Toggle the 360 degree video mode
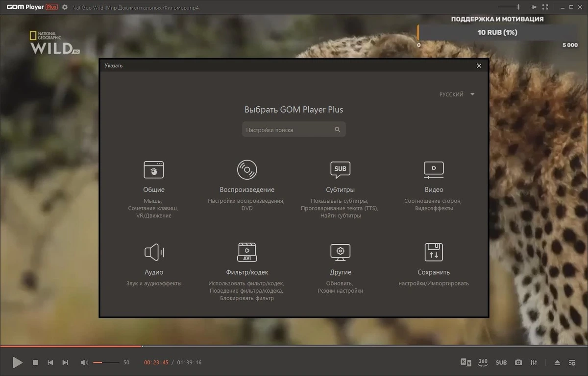 click(483, 362)
